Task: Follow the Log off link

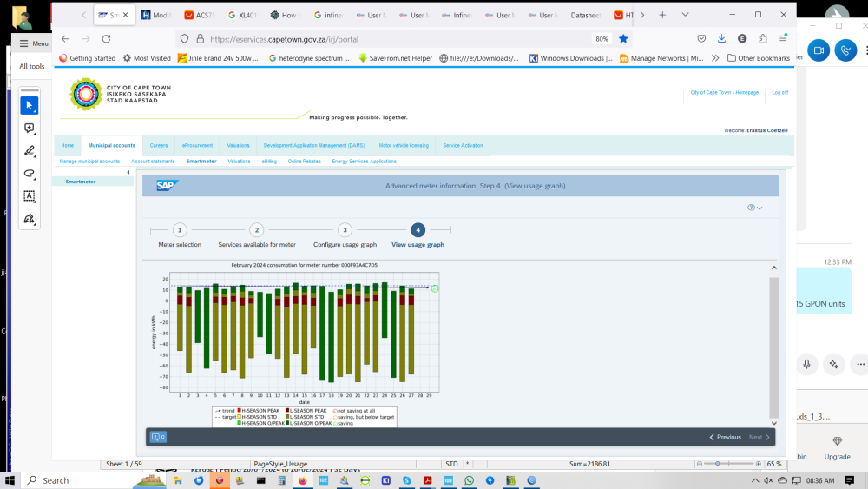Action: 780,92
